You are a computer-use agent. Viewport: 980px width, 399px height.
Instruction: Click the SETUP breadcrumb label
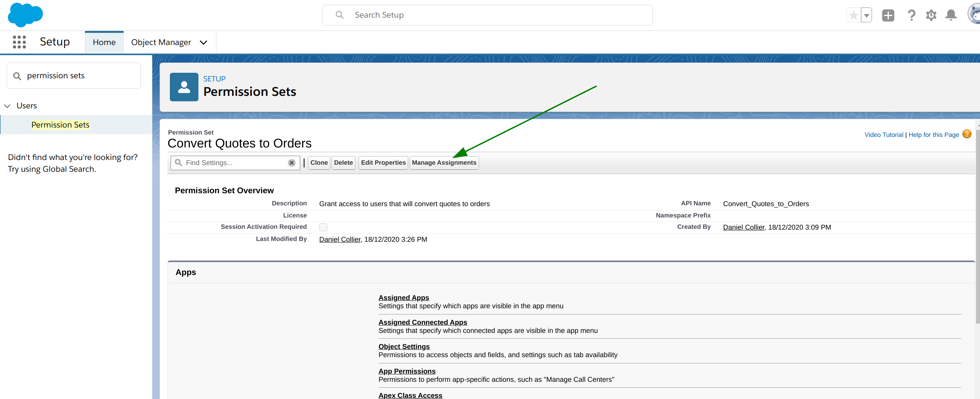click(x=214, y=79)
